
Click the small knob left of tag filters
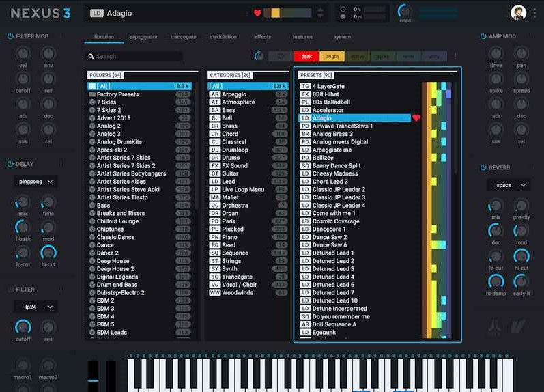pyautogui.click(x=259, y=56)
